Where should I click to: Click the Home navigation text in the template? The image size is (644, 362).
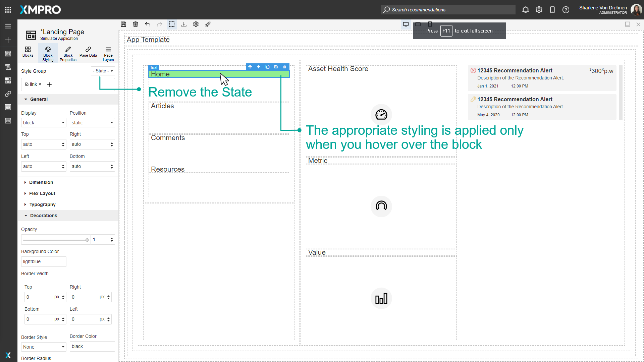160,74
